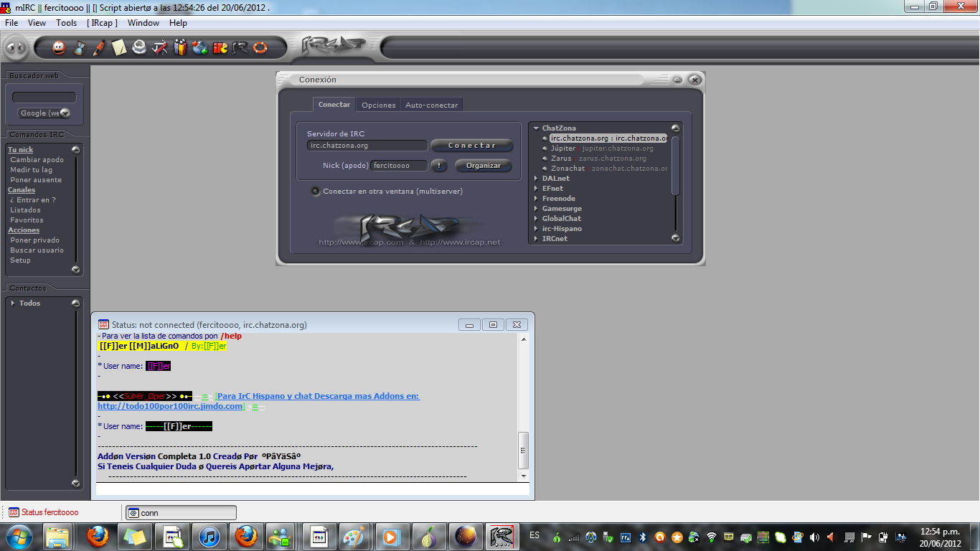Click the hourglass toolbar icon
Image resolution: width=980 pixels, height=551 pixels.
tap(80, 48)
